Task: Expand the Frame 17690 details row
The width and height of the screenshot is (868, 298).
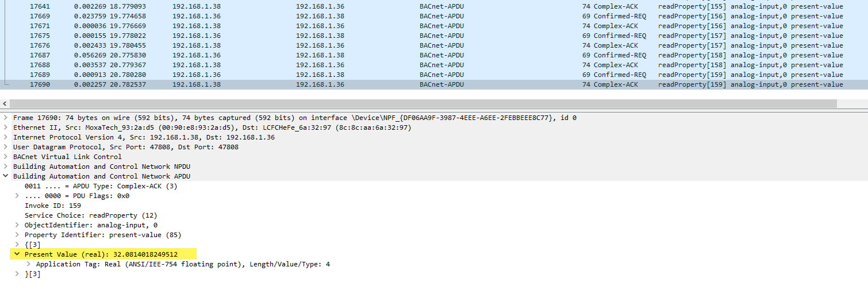Action: (6, 118)
